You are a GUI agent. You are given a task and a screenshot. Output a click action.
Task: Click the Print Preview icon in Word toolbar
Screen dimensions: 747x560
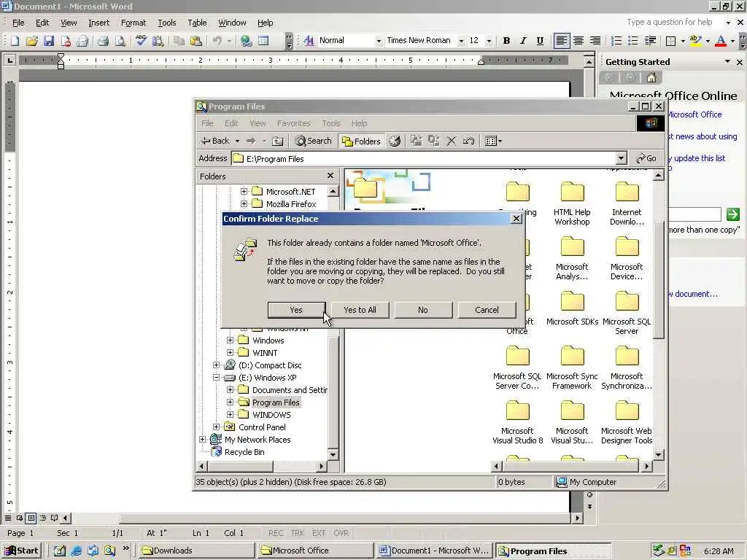click(x=120, y=41)
